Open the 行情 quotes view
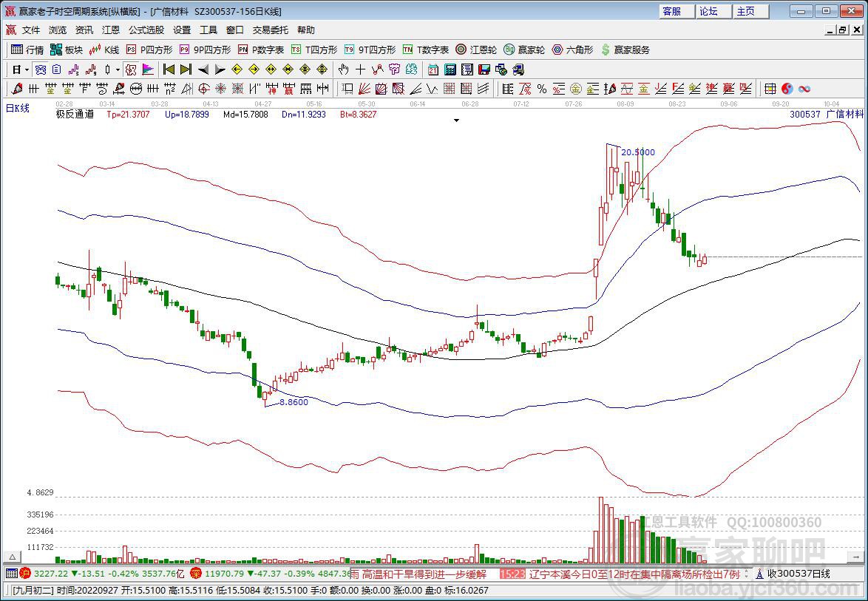 [x=27, y=50]
